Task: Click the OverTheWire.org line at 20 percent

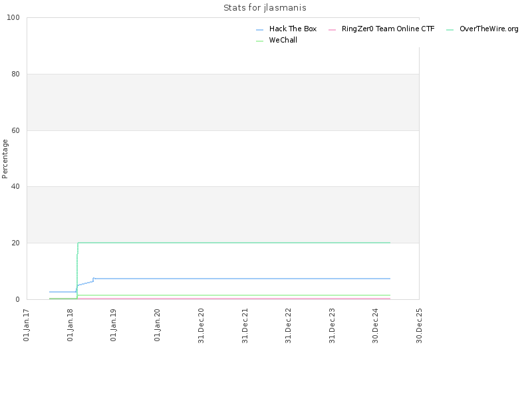Action: click(x=234, y=243)
